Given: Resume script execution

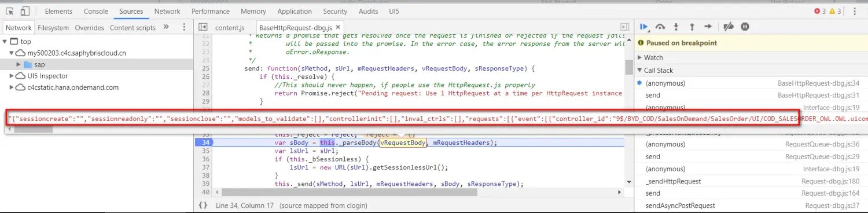Looking at the screenshot, I should click(643, 27).
